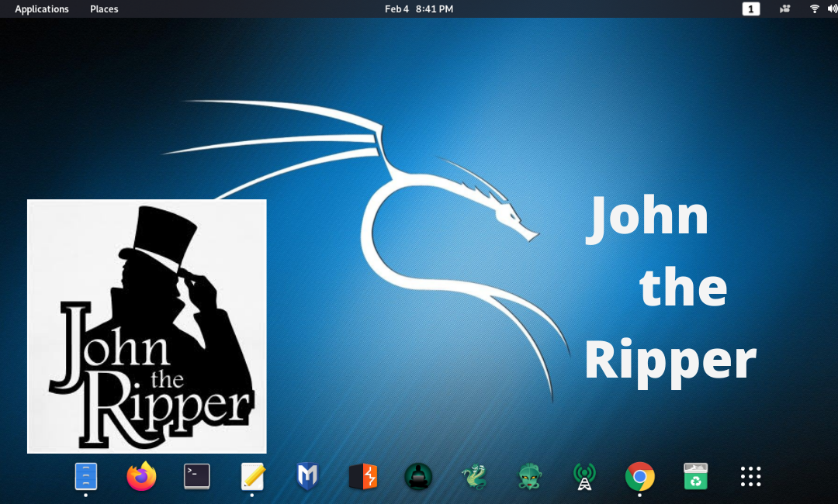Image resolution: width=838 pixels, height=504 pixels.
Task: Click the workspace indicator showing 1
Action: [x=750, y=9]
